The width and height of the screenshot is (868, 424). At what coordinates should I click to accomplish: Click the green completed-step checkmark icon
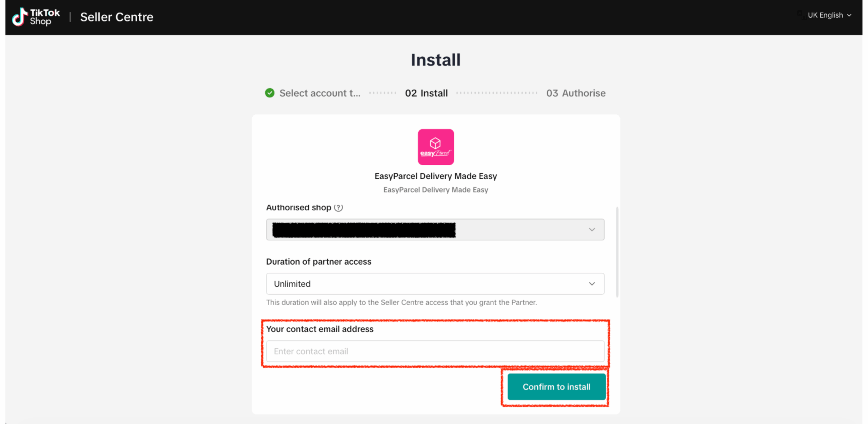[x=270, y=93]
